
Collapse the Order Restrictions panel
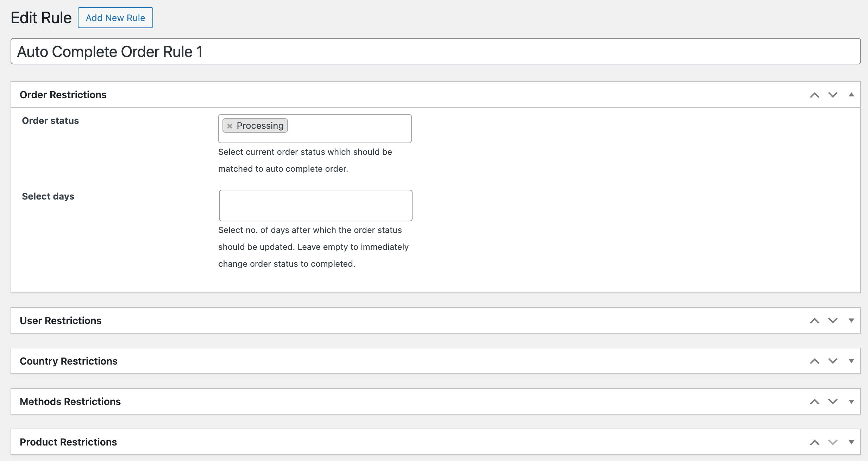(x=852, y=94)
